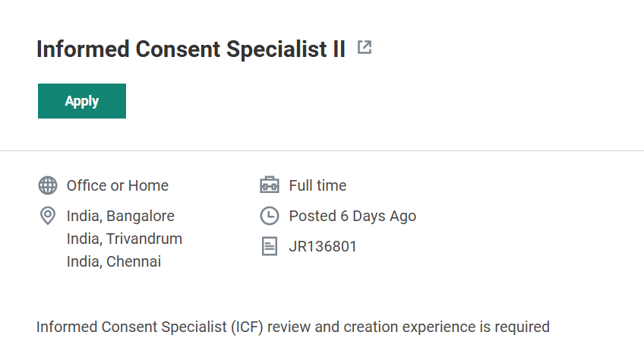Click the India, Chennai location

tap(114, 261)
